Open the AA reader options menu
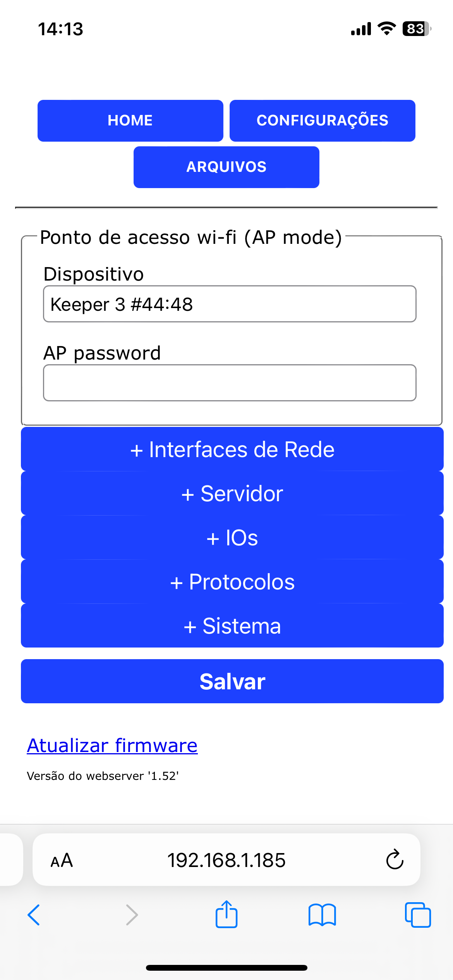 [62, 860]
